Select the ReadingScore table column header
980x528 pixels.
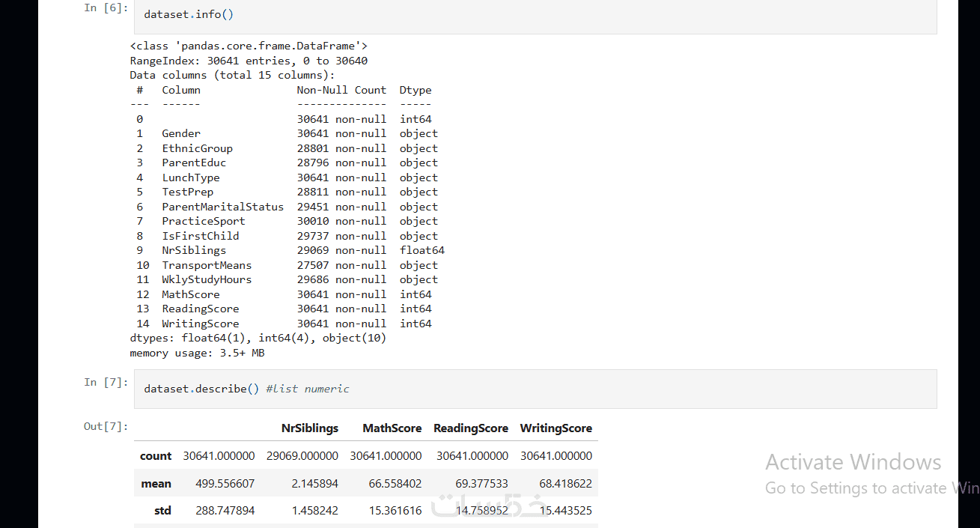coord(470,428)
